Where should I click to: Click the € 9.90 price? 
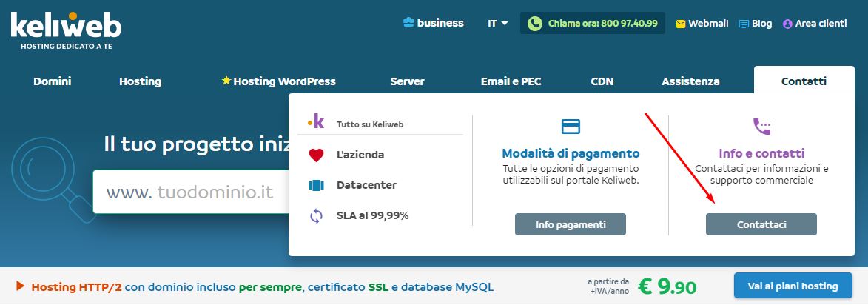pyautogui.click(x=667, y=286)
